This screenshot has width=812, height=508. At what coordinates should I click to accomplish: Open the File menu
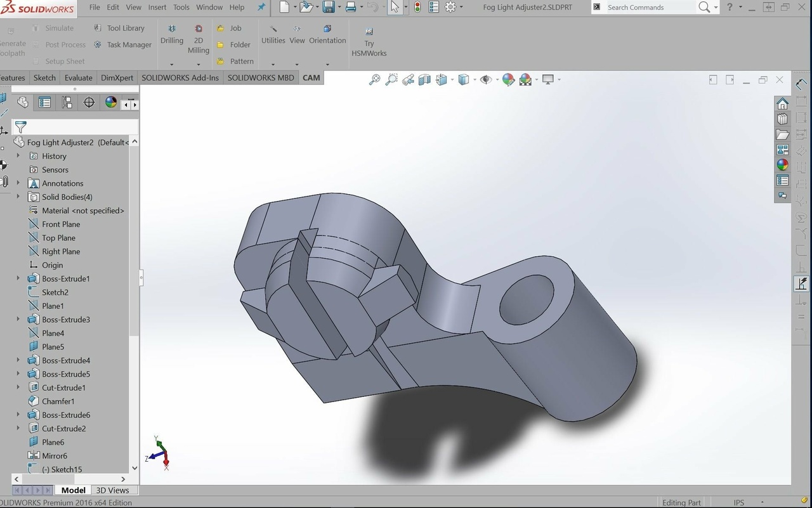[95, 7]
